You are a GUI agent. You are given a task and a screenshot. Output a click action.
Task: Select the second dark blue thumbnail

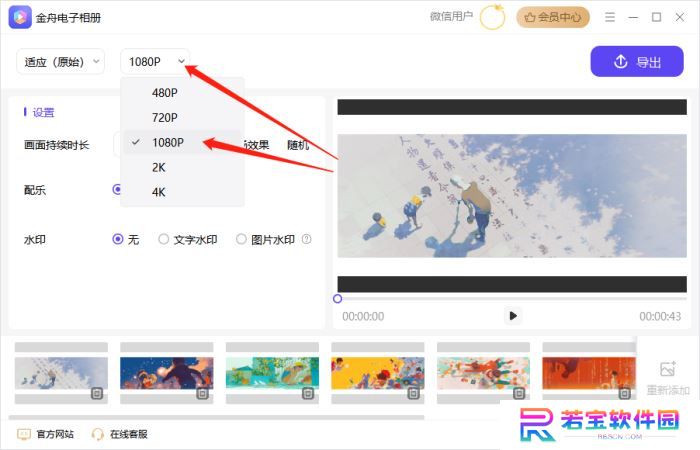[x=167, y=373]
